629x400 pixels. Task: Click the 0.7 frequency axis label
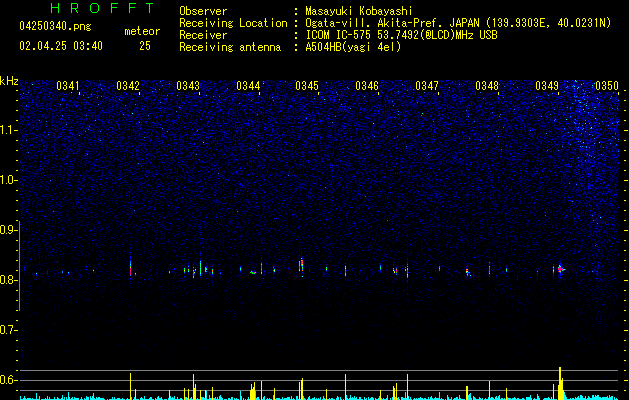tap(8, 330)
